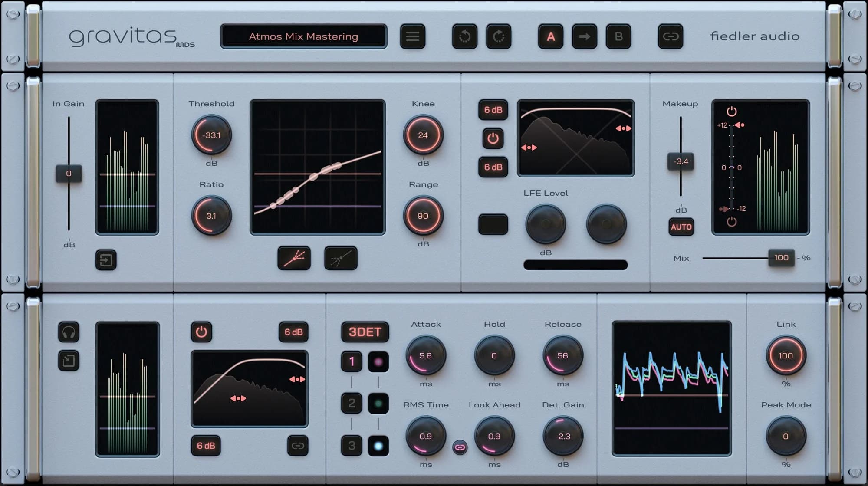The height and width of the screenshot is (486, 868).
Task: Click the Mix value field showing 100
Action: coord(781,257)
